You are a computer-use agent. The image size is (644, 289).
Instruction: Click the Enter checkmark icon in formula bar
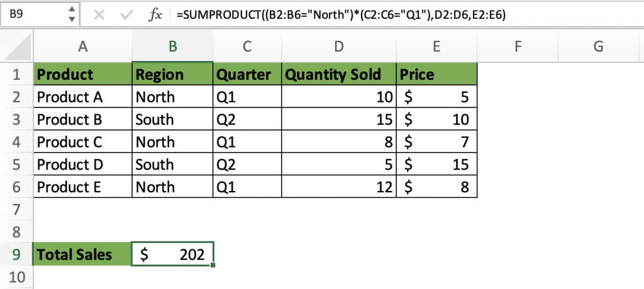(x=126, y=15)
